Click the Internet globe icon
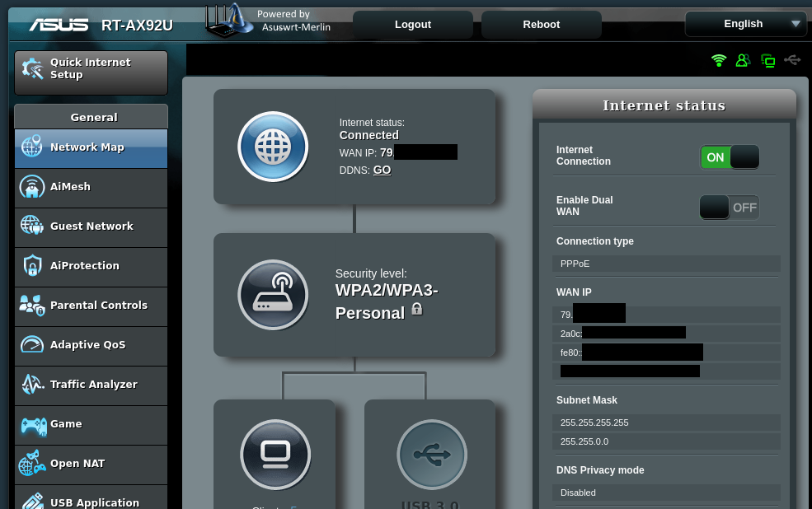This screenshot has height=509, width=812. coord(273,147)
